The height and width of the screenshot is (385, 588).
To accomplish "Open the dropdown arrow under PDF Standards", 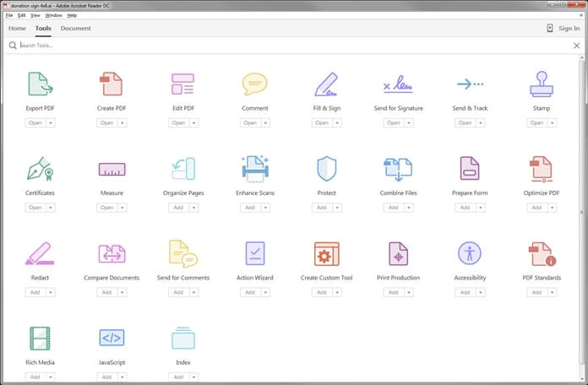I will (553, 292).
